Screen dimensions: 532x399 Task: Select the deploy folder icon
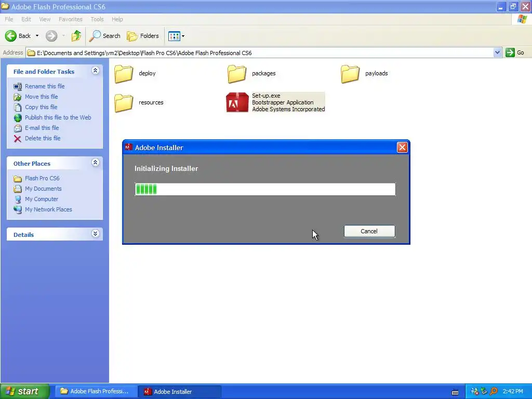[124, 74]
